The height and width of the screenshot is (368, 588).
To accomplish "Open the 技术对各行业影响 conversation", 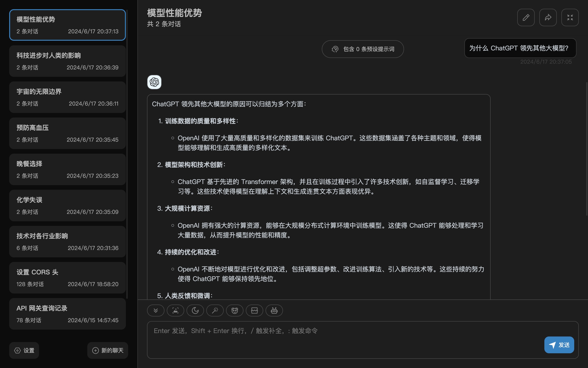I will (68, 242).
